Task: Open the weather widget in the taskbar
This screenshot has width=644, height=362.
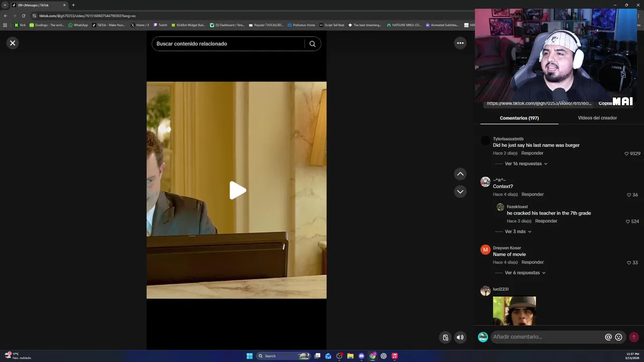Action: [x=18, y=356]
